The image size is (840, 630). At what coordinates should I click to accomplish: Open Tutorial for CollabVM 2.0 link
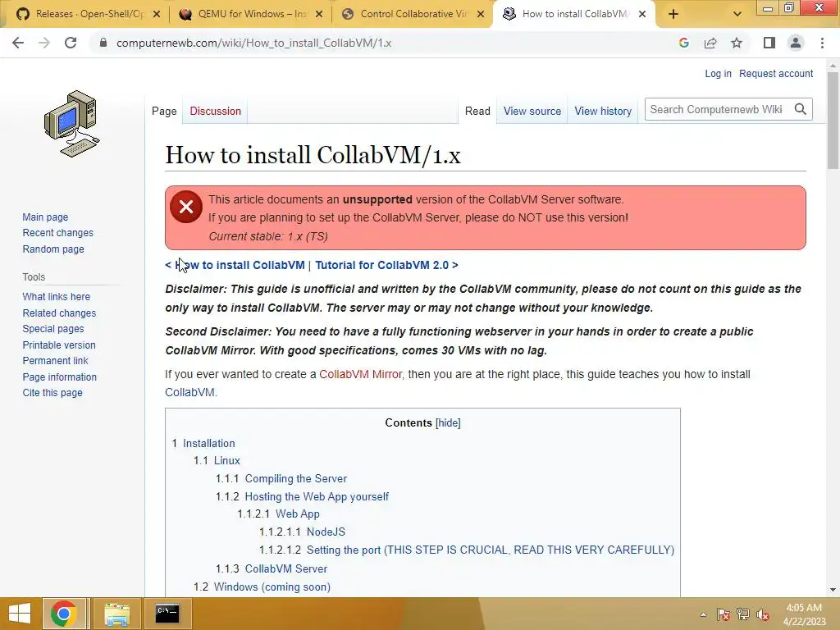pyautogui.click(x=382, y=265)
